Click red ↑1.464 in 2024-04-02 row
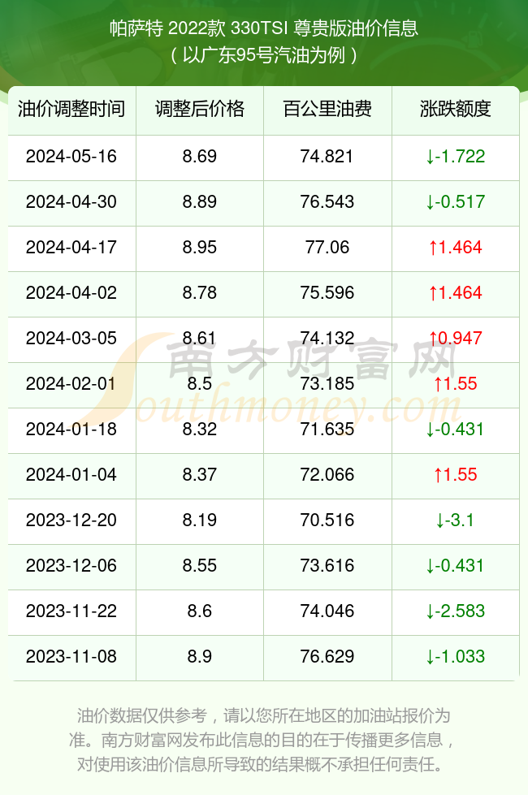Screen dimensions: 528x812 tap(455, 293)
